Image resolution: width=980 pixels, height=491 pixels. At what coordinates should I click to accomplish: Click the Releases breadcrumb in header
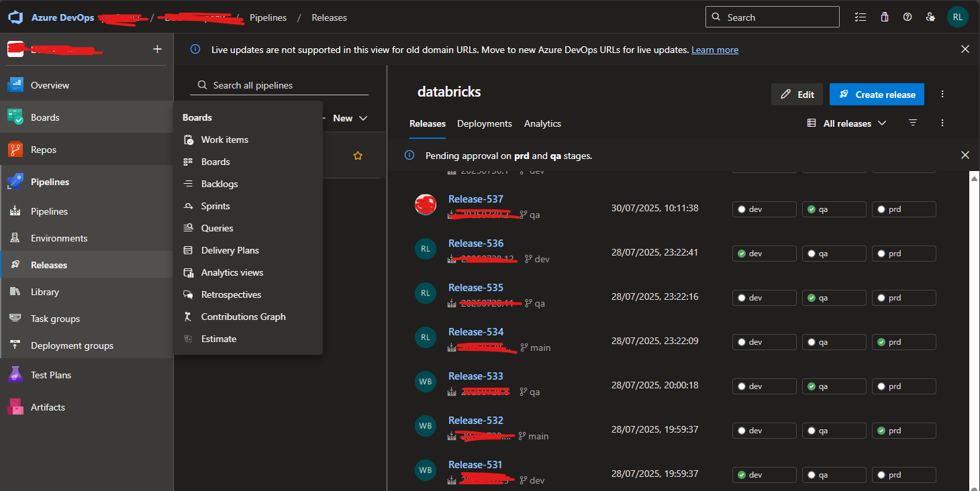330,17
